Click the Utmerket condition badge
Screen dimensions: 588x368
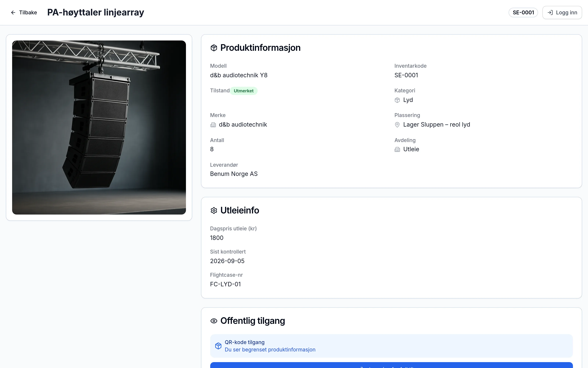[x=243, y=91]
